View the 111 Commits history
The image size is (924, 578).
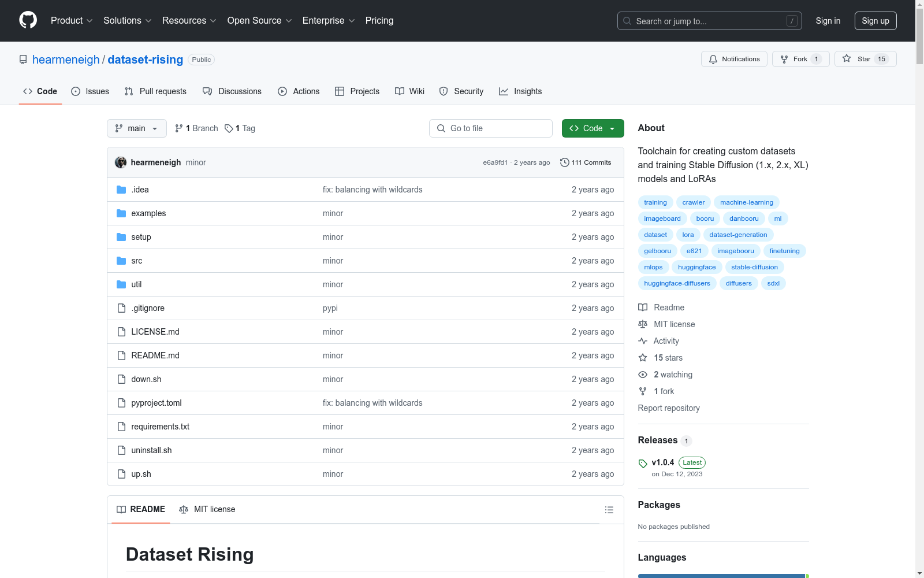(x=586, y=162)
